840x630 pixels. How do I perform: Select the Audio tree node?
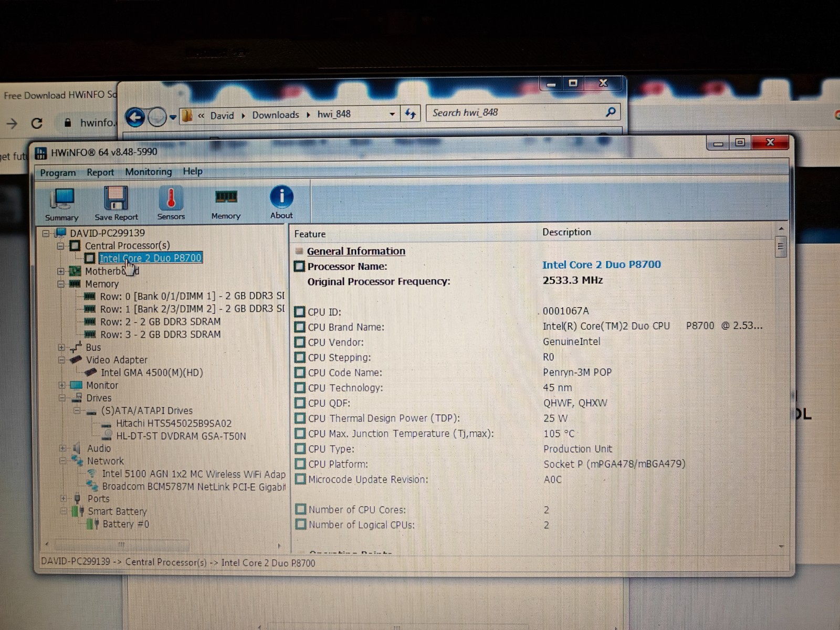click(x=99, y=448)
